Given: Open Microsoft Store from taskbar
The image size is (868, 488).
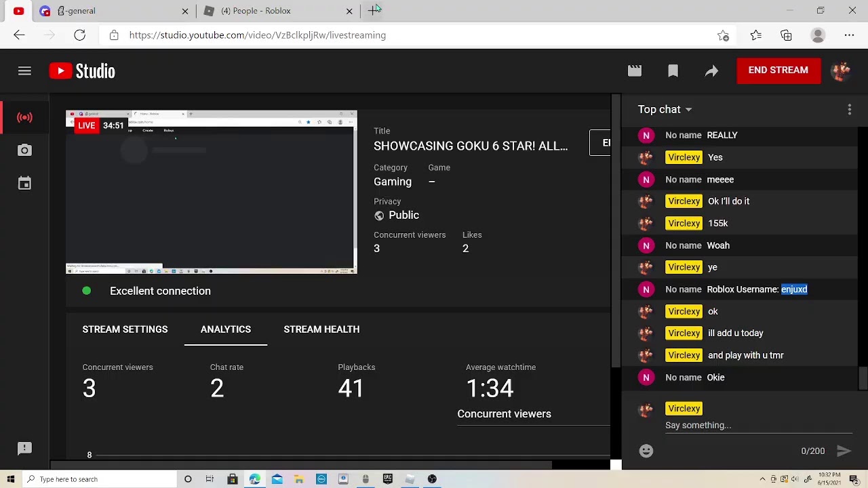Looking at the screenshot, I should point(233,479).
